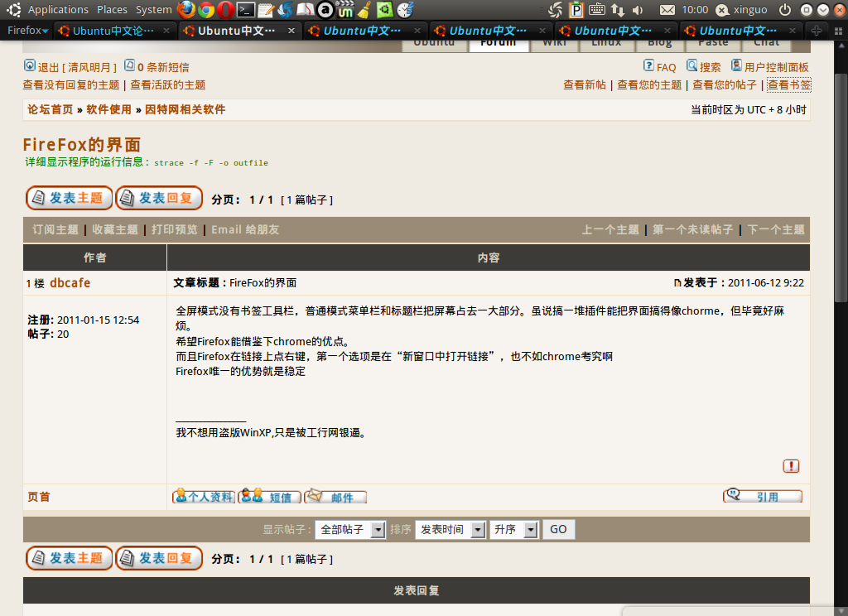The image size is (848, 616).
Task: Open the terminal launcher icon
Action: pos(246,9)
